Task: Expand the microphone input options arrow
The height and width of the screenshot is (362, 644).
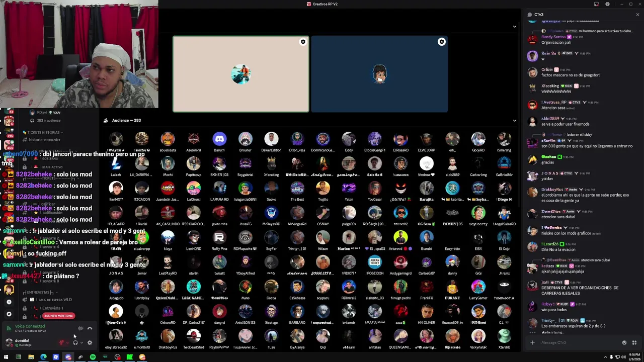Action: point(67,343)
